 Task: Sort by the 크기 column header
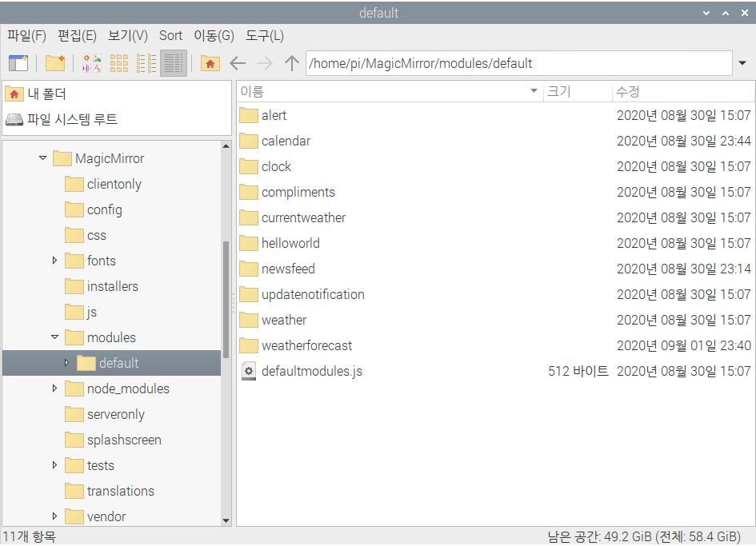tap(578, 91)
